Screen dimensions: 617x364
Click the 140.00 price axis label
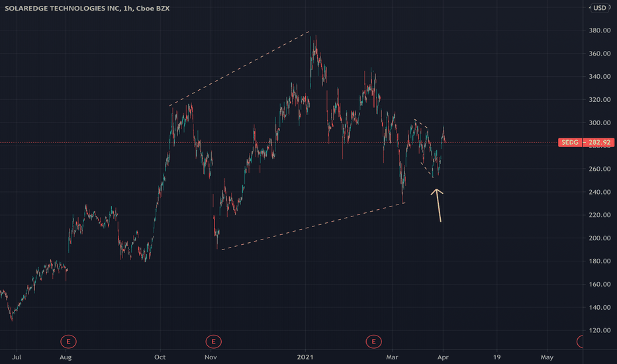(600, 307)
